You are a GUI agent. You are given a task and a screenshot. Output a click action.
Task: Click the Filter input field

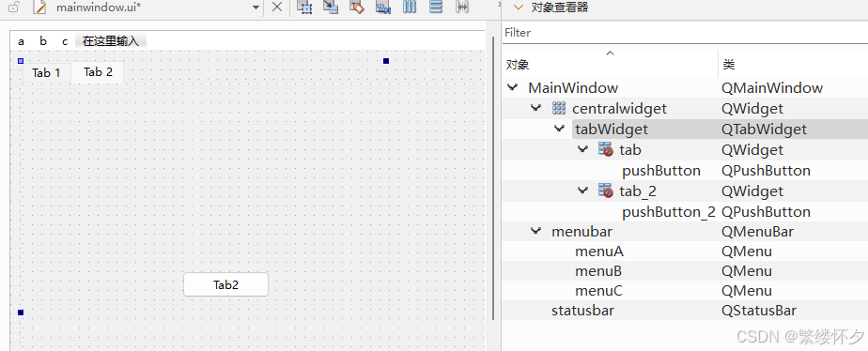point(686,33)
